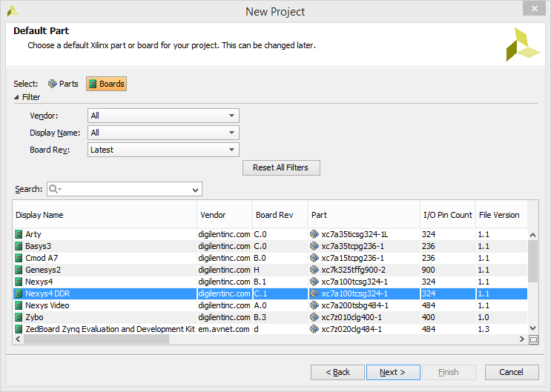551x392 pixels.
Task: Switch selection to Parts
Action: pos(63,84)
